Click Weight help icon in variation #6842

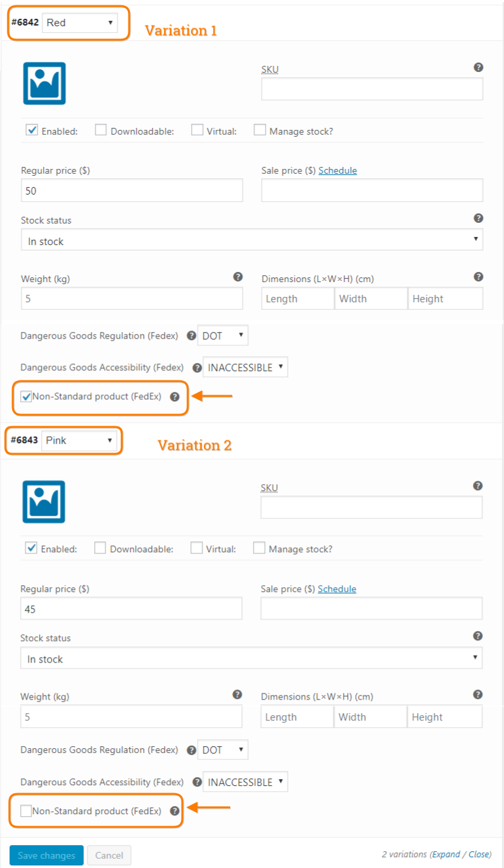(238, 277)
